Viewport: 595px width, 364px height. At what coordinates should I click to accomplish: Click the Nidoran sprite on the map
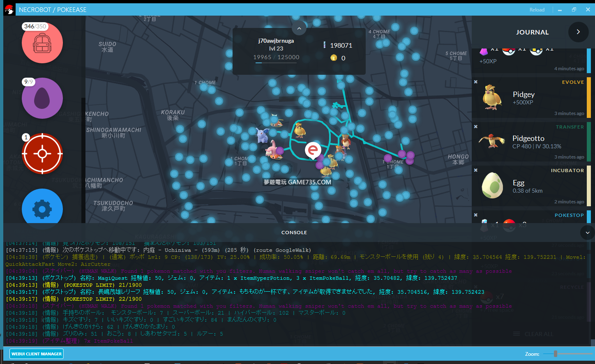pyautogui.click(x=263, y=134)
